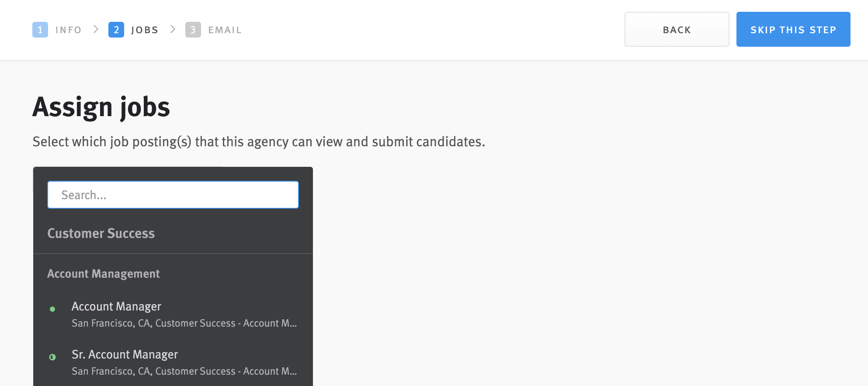This screenshot has height=386, width=868.
Task: Go to the INFO step
Action: click(x=68, y=29)
